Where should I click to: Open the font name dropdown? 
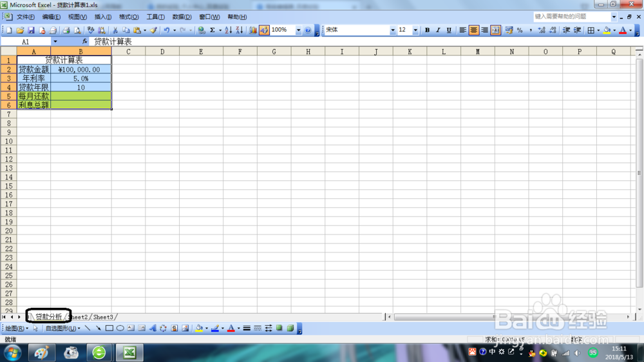pos(393,30)
